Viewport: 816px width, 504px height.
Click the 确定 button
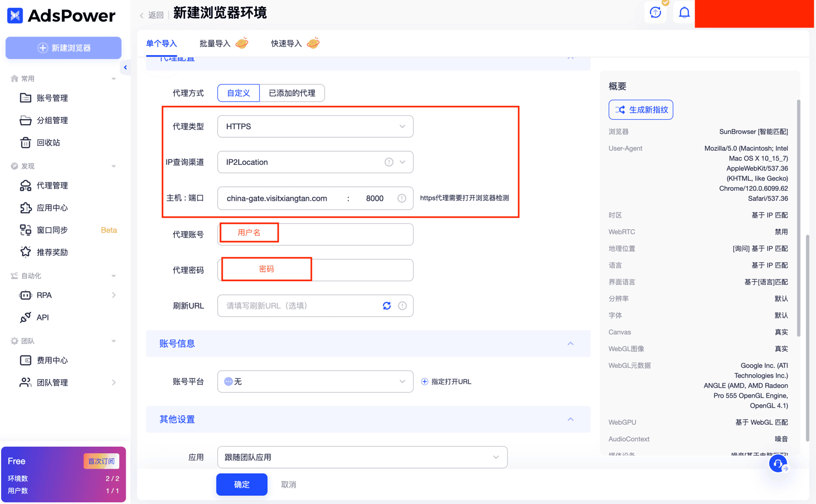[241, 485]
